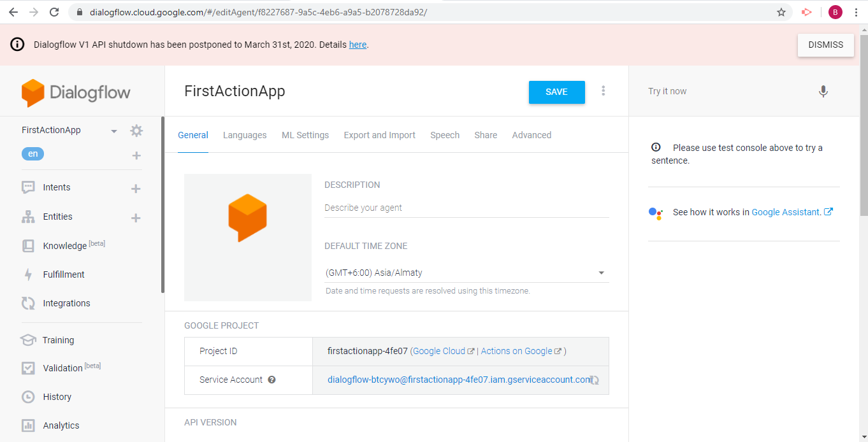
Task: Click the blue SAVE button
Action: [556, 92]
